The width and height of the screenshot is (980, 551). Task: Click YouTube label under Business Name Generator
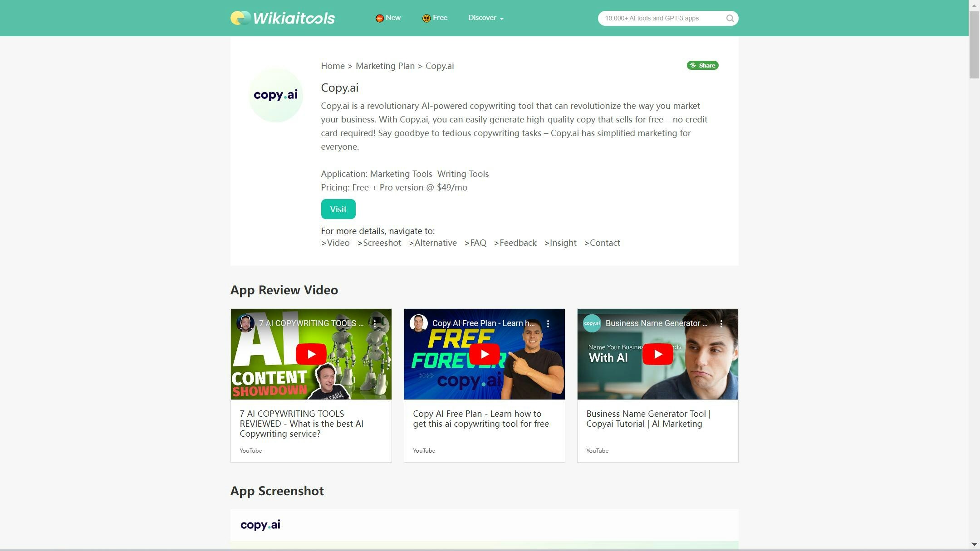click(x=597, y=450)
